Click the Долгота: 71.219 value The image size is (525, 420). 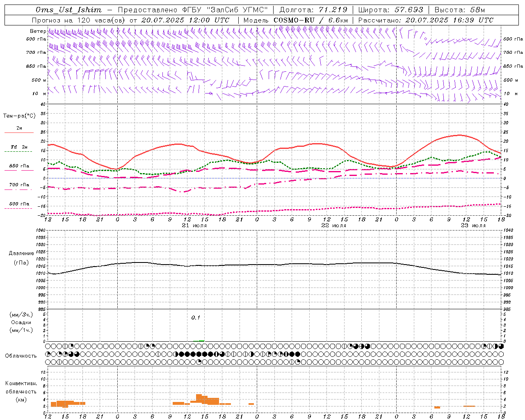[313, 10]
